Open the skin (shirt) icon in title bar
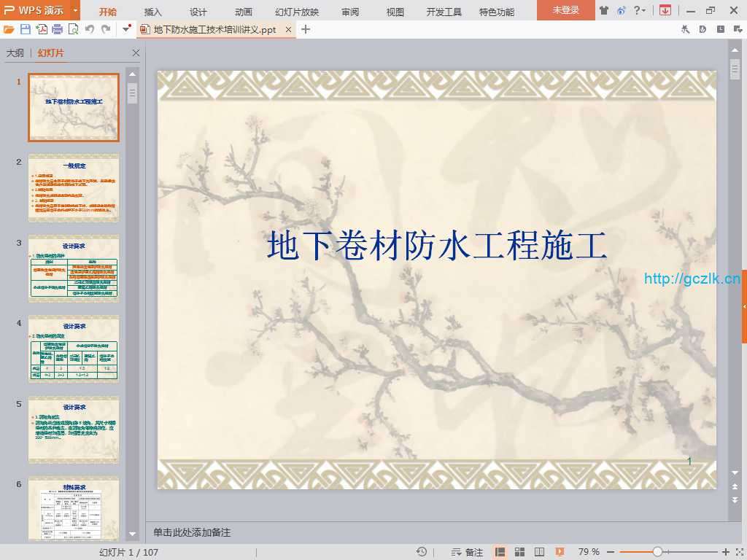 [604, 10]
